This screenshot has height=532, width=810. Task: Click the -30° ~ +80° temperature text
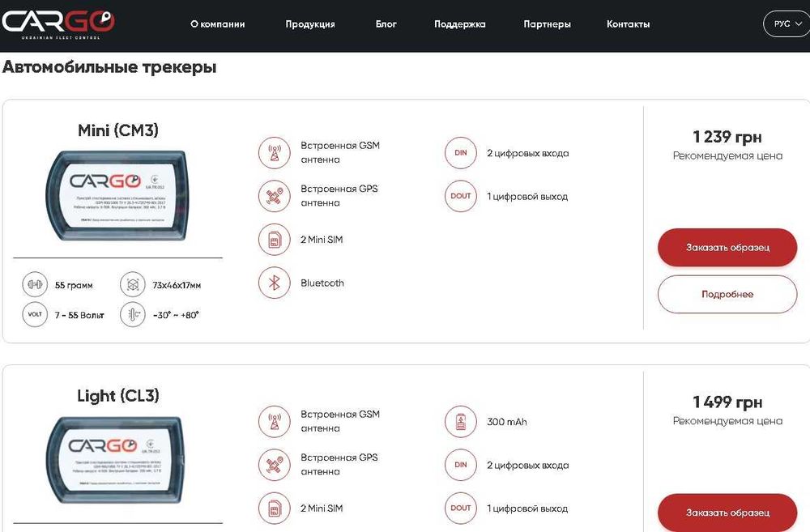coord(176,315)
